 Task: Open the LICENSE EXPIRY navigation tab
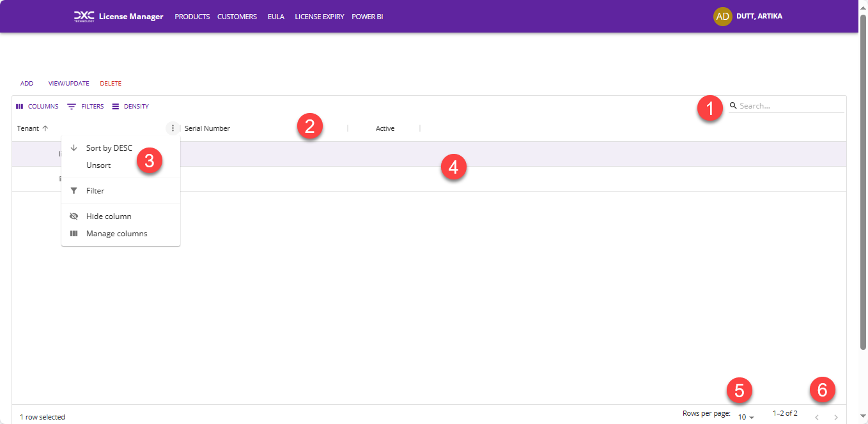click(319, 17)
